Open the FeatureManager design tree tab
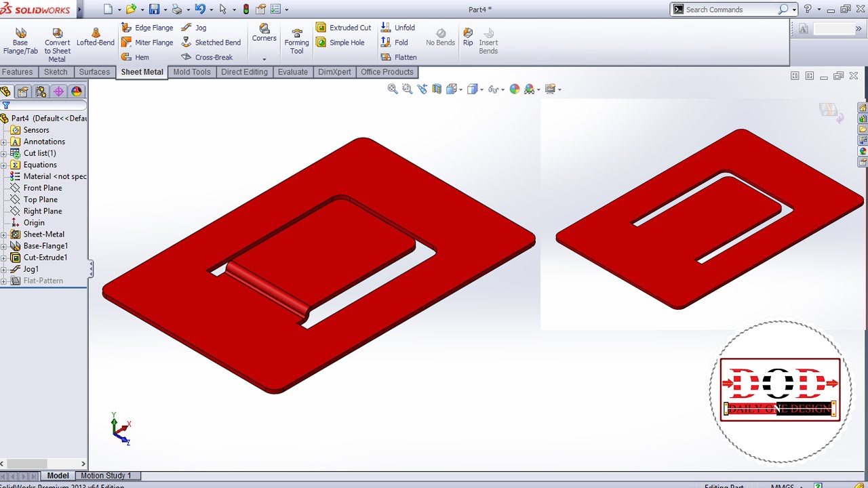 click(x=6, y=91)
